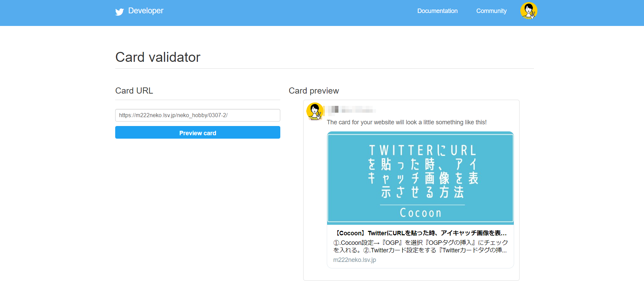Open the Documentation menu
Screen dimensions: 644x293
click(437, 11)
